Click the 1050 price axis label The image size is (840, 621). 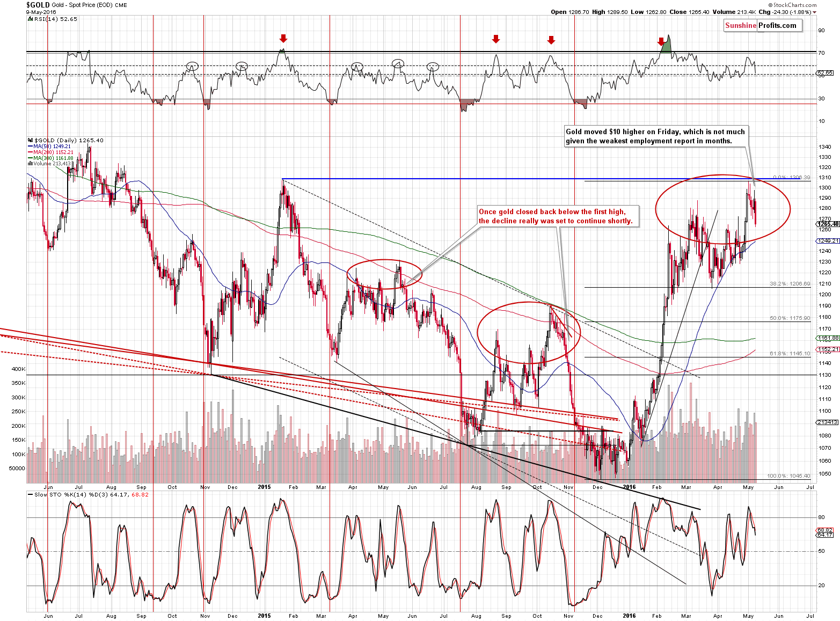tap(824, 473)
